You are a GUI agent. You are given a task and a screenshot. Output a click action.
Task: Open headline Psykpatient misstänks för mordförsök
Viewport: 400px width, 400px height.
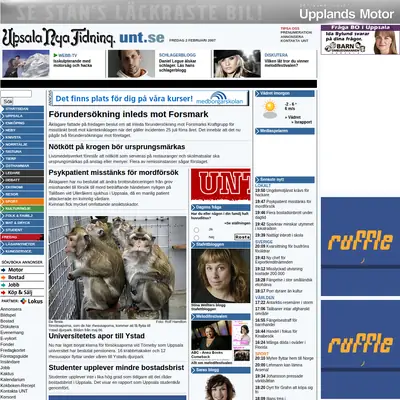(114, 173)
